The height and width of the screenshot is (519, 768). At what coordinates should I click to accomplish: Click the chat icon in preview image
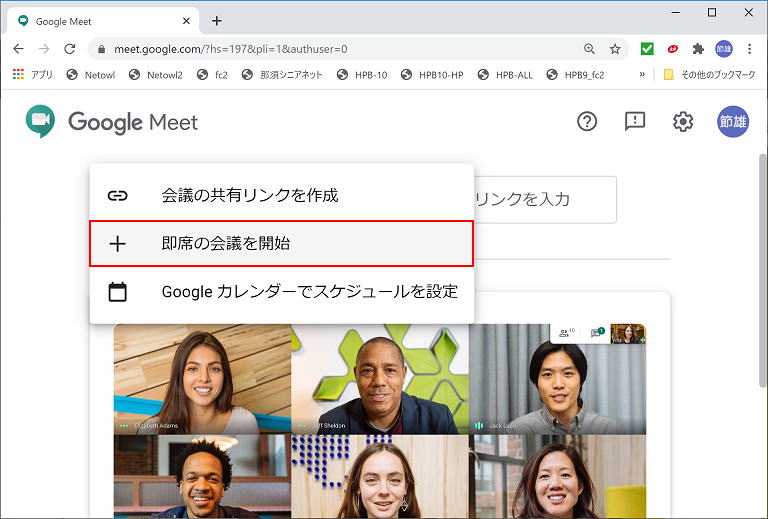pyautogui.click(x=597, y=332)
